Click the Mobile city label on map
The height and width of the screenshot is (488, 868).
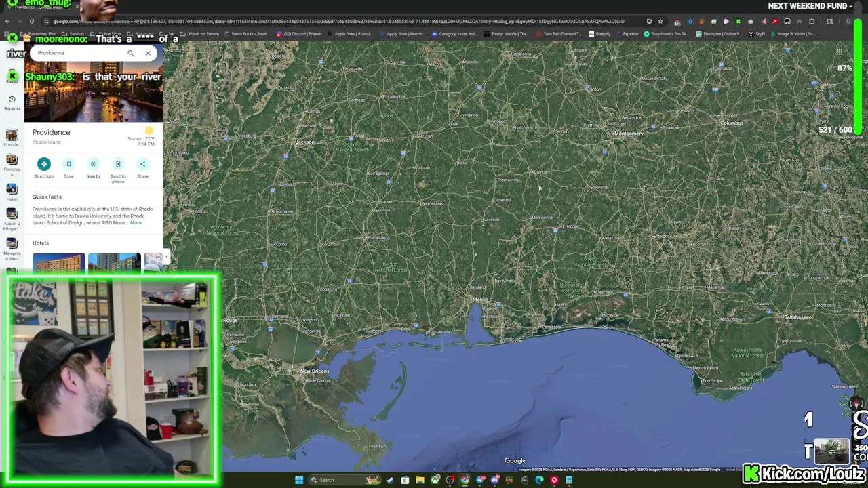pos(481,300)
